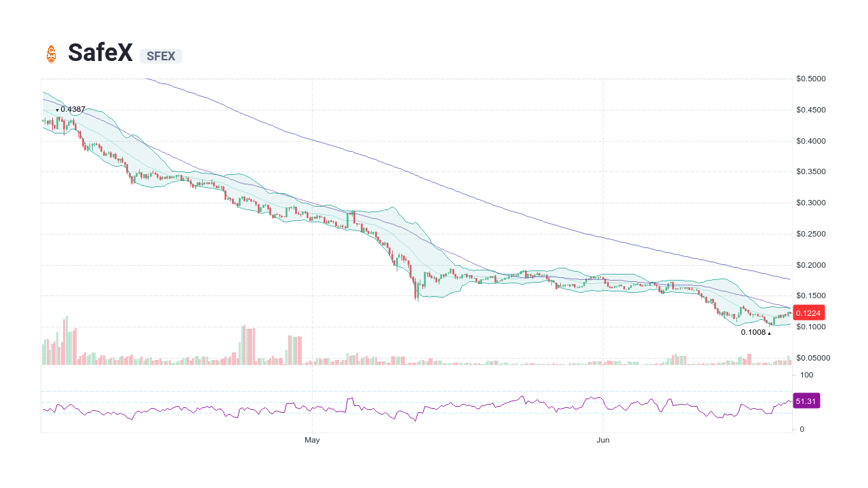
Task: Select the upward triangle beside 0.1008
Action: coord(769,333)
